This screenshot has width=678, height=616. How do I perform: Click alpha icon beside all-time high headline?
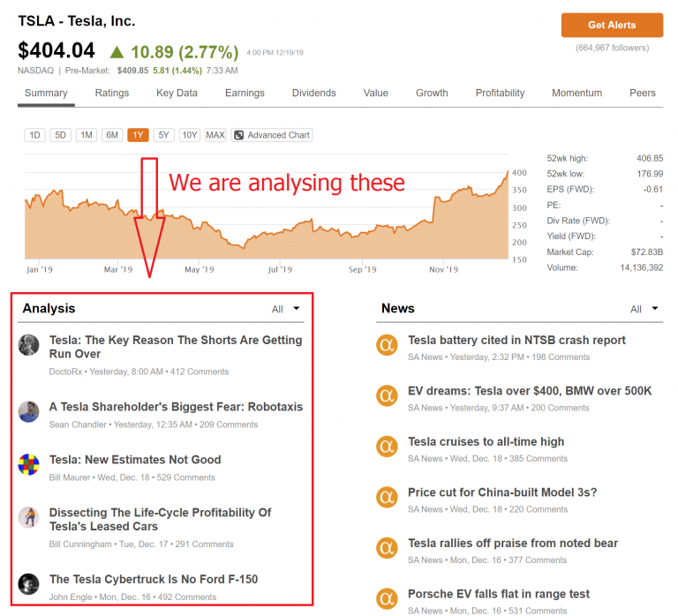pos(387,446)
